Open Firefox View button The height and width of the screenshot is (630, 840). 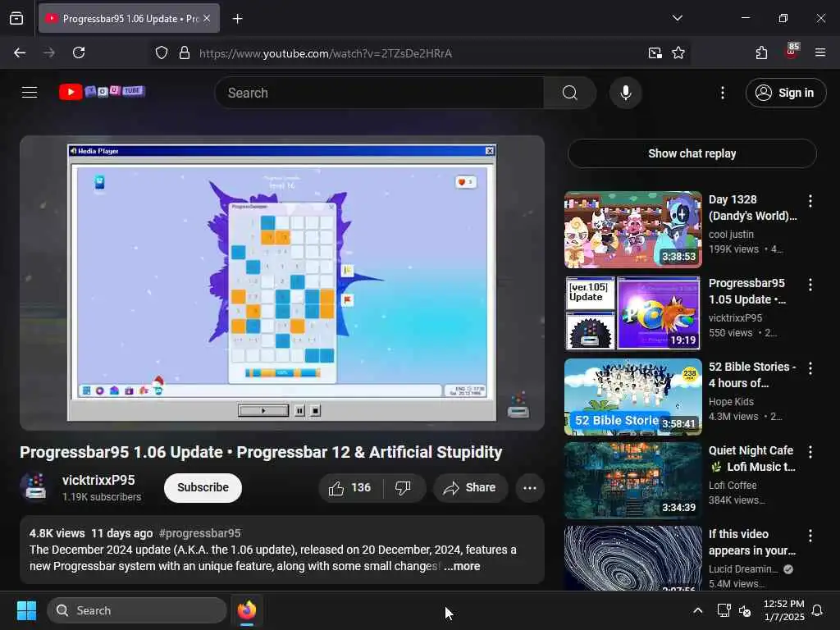tap(16, 18)
